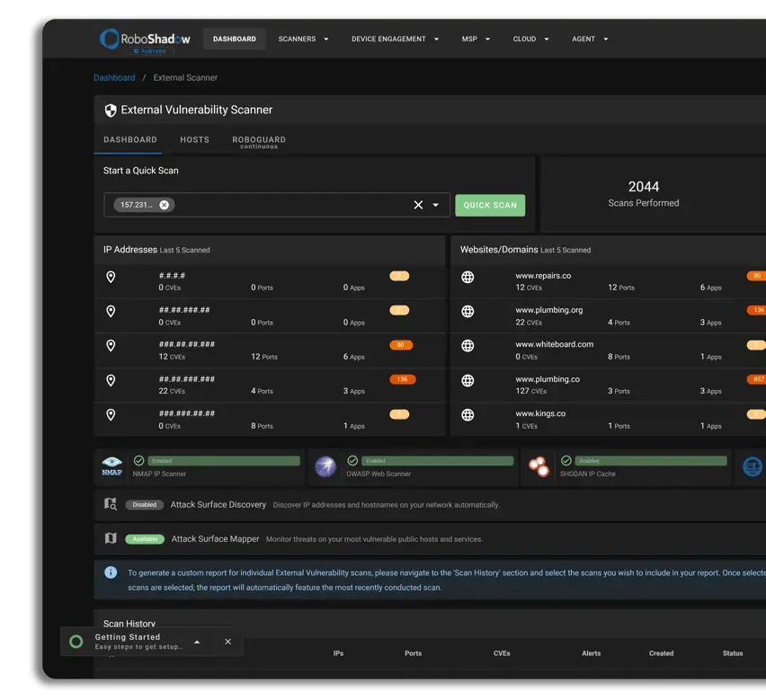Open the quick scan target dropdown arrow
Viewport: 766px width, 700px height.
pos(436,205)
